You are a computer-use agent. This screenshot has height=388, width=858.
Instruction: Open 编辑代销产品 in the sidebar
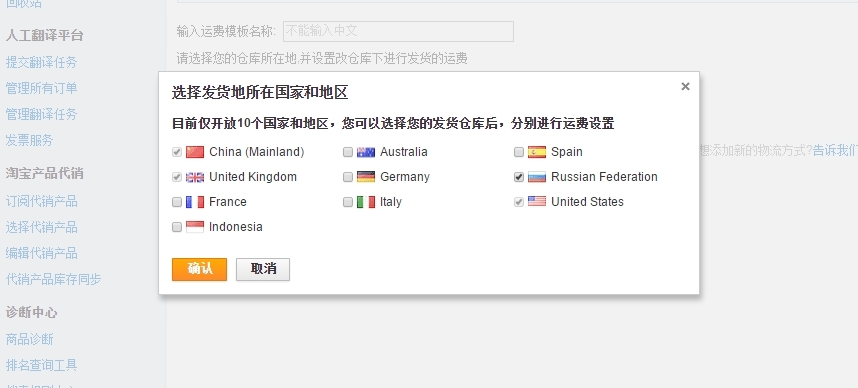pyautogui.click(x=42, y=253)
